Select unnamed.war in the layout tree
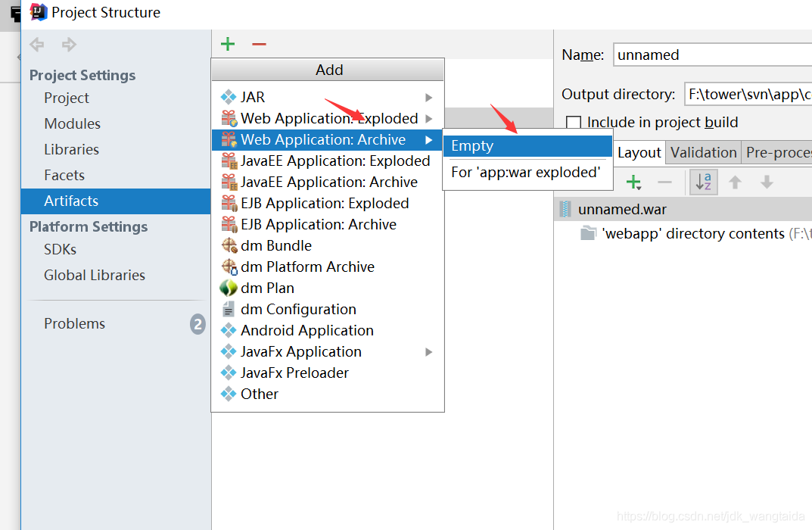Viewport: 812px width, 530px height. coord(622,209)
